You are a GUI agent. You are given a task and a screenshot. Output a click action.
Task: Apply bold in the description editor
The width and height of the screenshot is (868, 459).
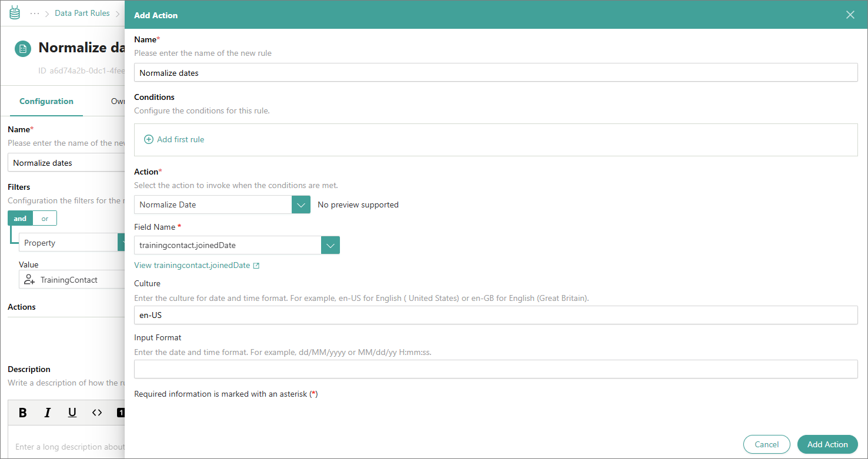pos(23,413)
